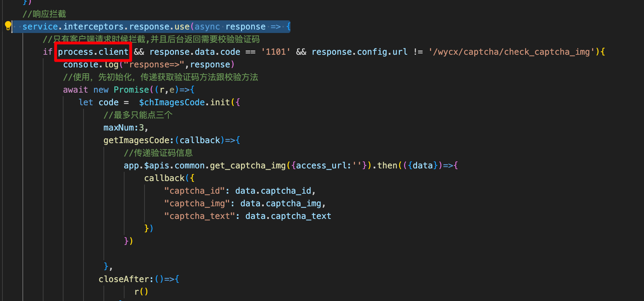The image size is (644, 301).
Task: Click the 'init' method name
Action: pos(220,102)
